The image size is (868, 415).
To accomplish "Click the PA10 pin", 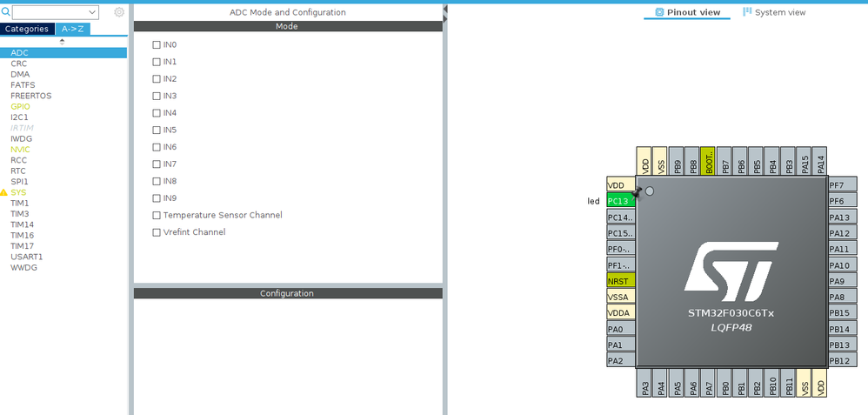I will click(843, 265).
